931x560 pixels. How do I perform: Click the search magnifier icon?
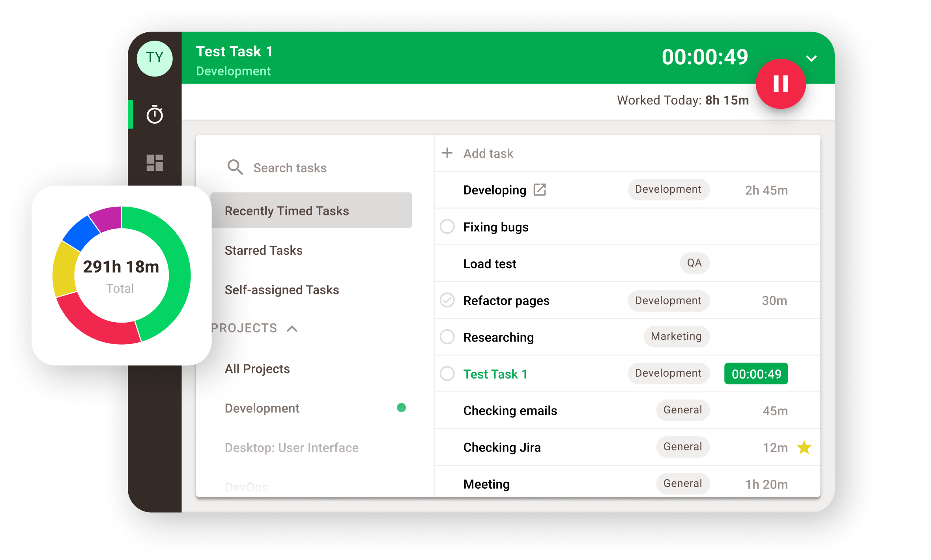(x=235, y=167)
